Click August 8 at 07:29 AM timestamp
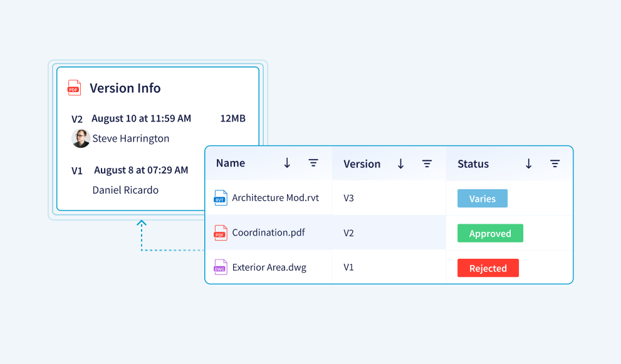621x364 pixels. point(141,170)
